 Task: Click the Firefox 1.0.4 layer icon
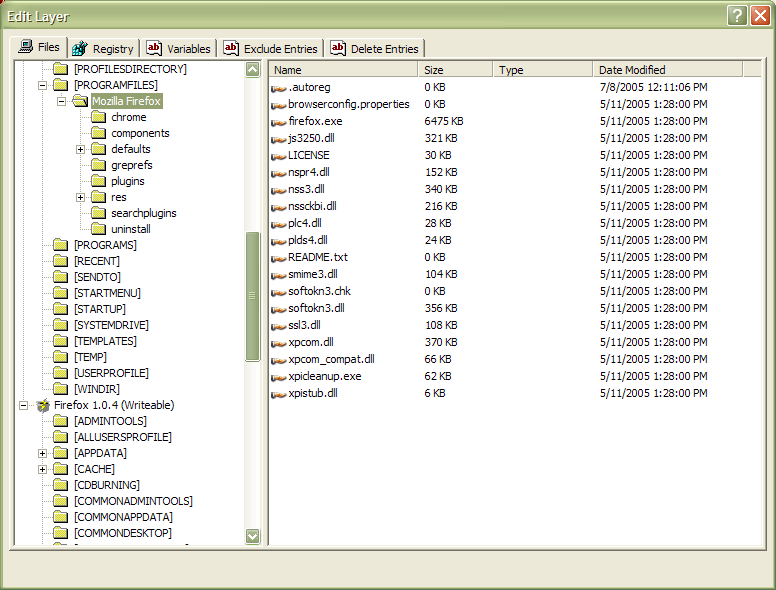pyautogui.click(x=43, y=405)
